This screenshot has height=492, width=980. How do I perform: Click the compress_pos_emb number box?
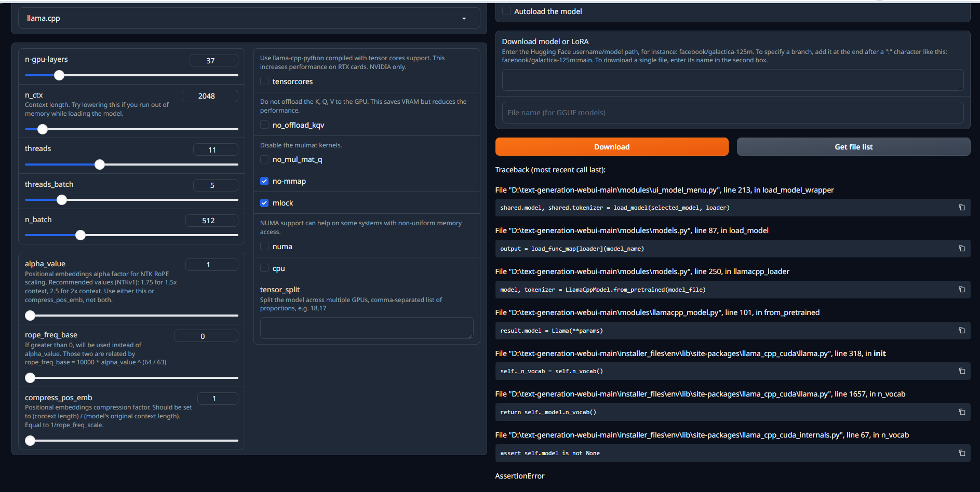[x=218, y=399]
